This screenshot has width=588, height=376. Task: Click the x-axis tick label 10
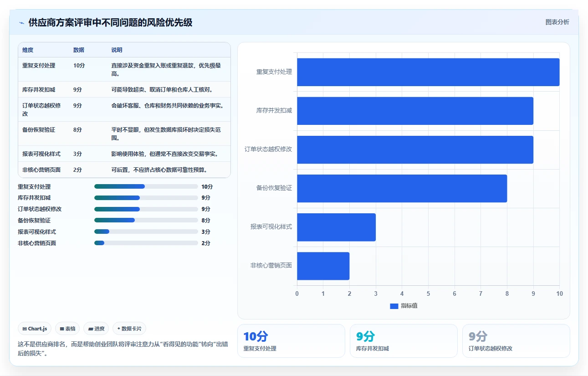tap(559, 294)
